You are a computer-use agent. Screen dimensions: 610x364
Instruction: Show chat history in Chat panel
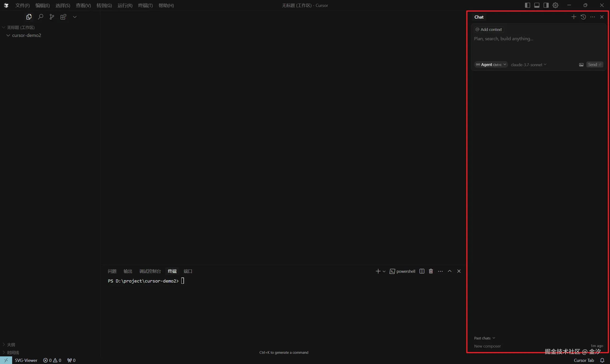point(583,17)
